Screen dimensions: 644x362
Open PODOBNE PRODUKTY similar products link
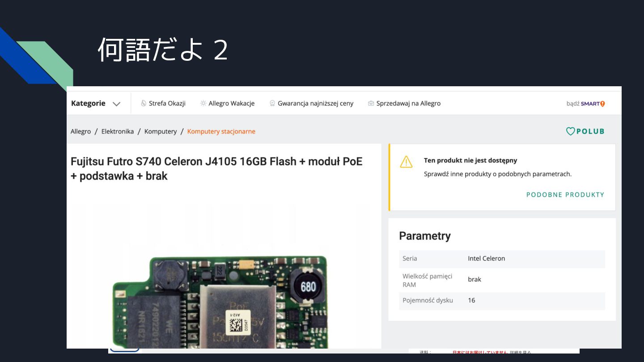[x=565, y=194]
